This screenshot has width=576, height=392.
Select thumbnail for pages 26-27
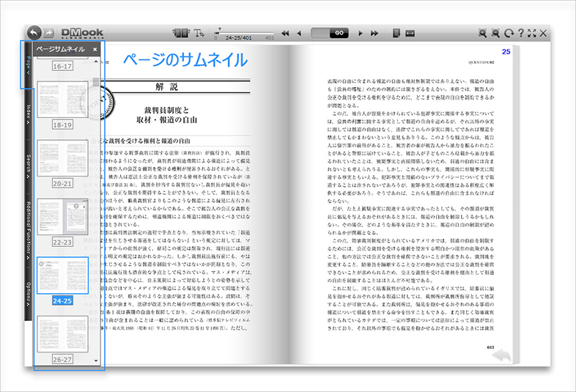pyautogui.click(x=62, y=334)
